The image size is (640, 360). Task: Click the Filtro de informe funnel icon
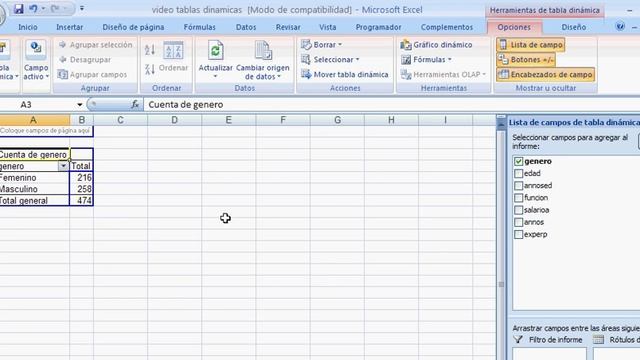(x=518, y=340)
